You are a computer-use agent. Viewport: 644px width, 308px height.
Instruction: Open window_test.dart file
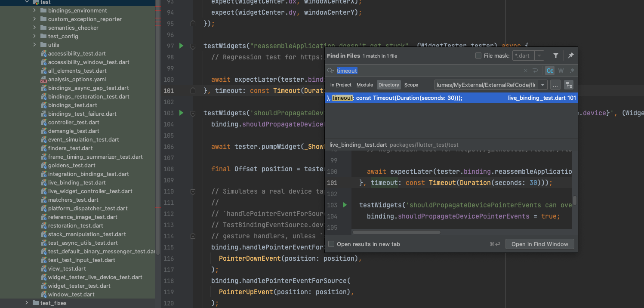pyautogui.click(x=71, y=294)
